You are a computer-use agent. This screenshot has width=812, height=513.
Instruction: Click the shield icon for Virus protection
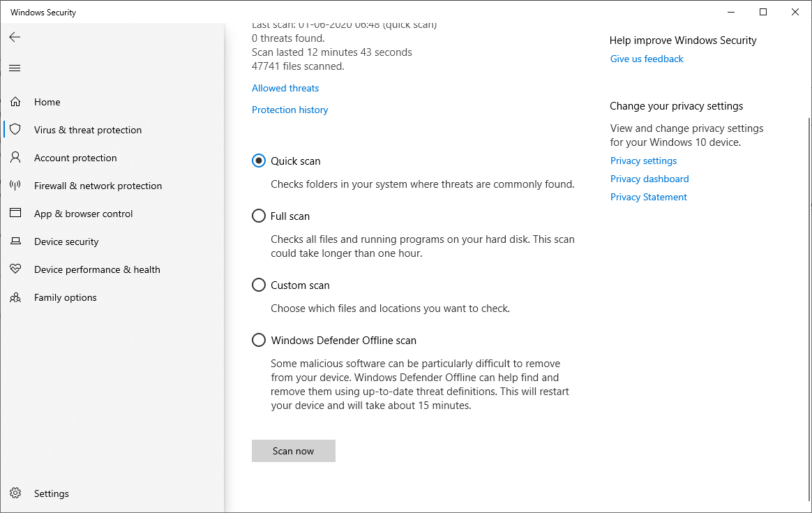click(x=15, y=129)
